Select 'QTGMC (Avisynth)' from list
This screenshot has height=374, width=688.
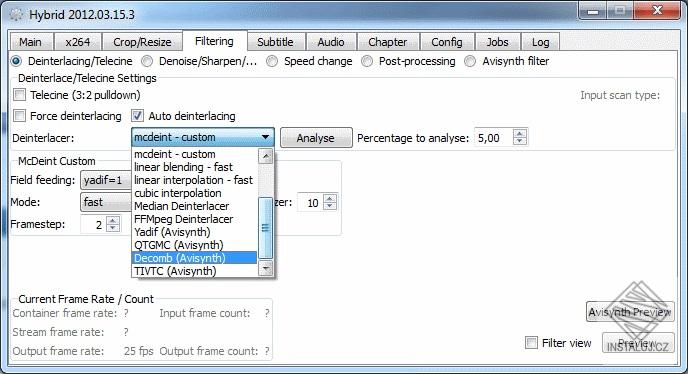coord(194,245)
